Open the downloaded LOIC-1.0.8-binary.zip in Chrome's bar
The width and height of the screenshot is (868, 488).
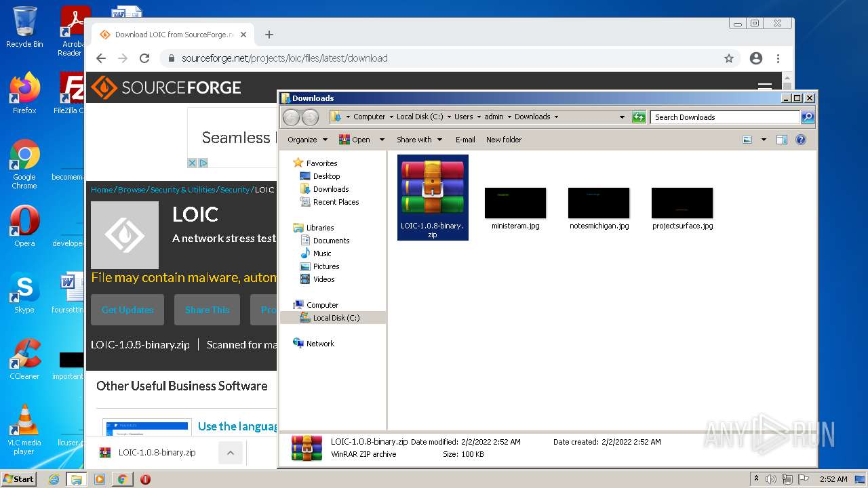pos(157,453)
